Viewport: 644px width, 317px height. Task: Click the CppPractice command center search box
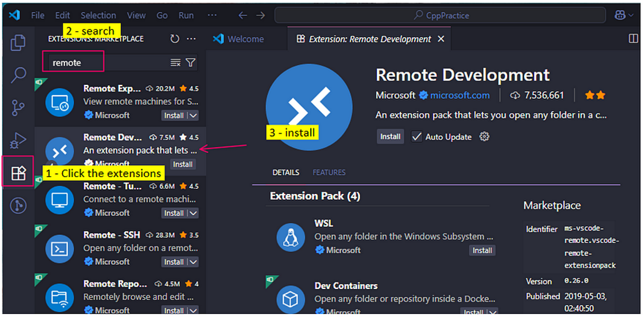(x=440, y=15)
